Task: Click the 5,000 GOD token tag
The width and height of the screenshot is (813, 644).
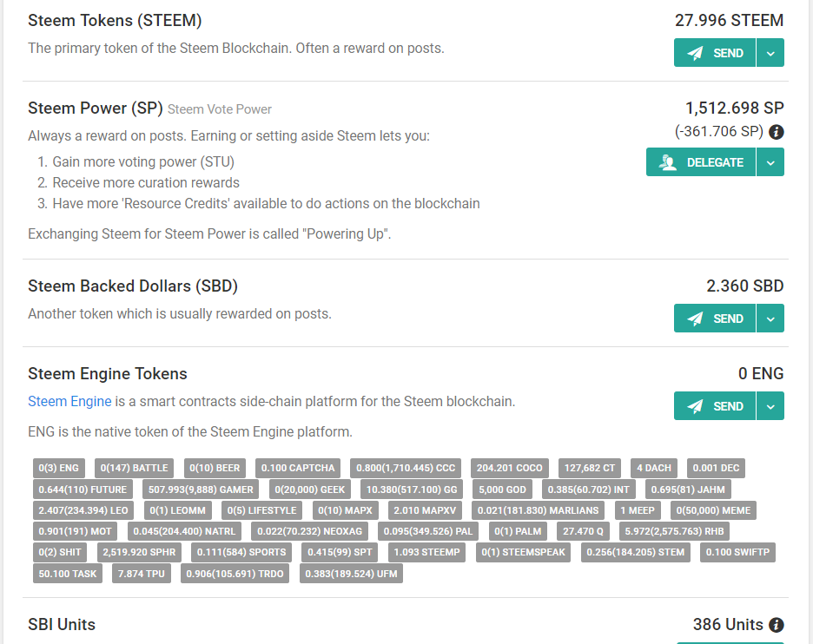Action: click(502, 490)
